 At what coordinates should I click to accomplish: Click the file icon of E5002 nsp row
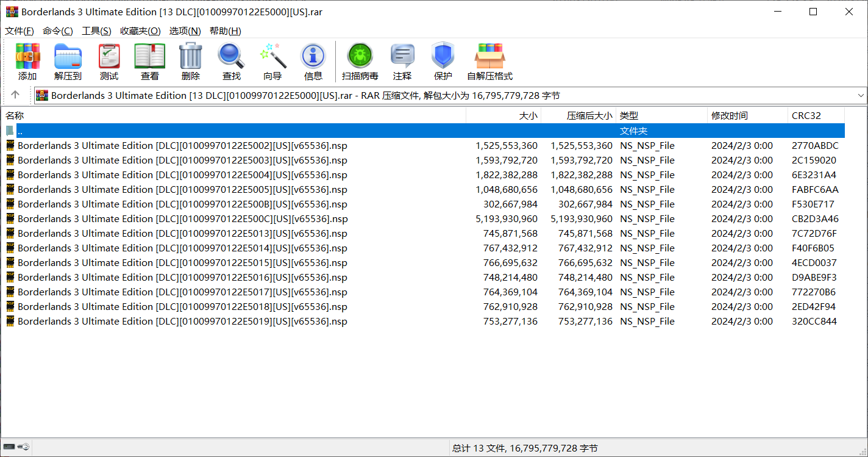[10, 145]
